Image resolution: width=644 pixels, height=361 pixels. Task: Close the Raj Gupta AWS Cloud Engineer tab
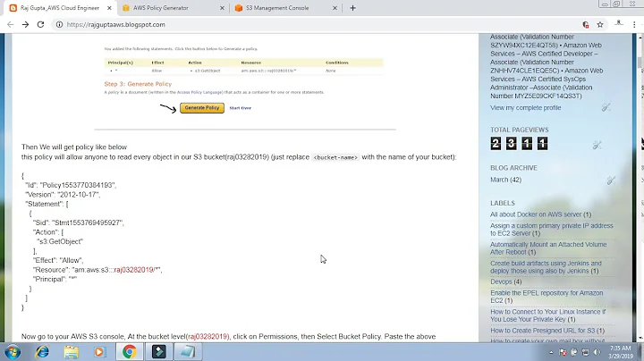pos(109,8)
